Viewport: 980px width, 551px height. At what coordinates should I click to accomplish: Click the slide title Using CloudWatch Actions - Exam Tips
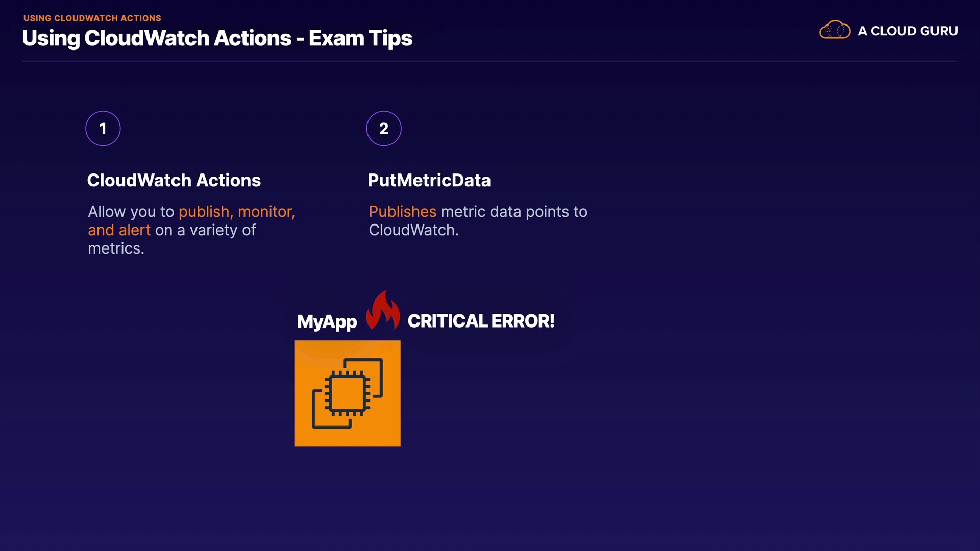tap(217, 39)
